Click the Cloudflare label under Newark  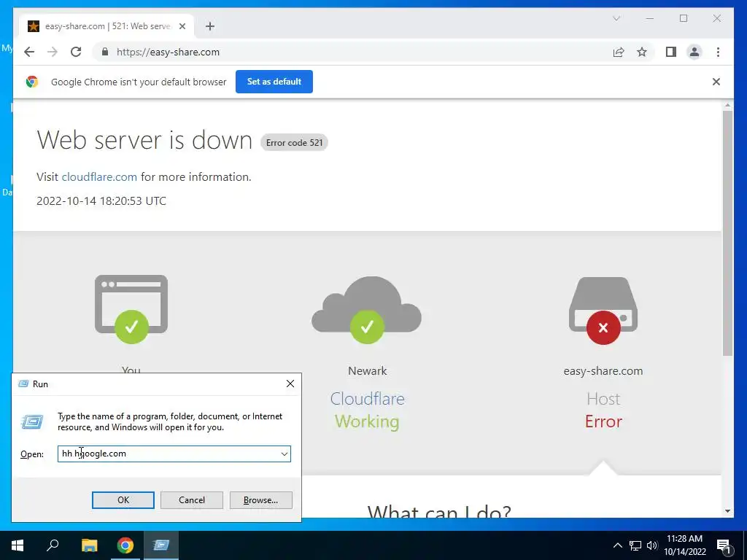368,399
